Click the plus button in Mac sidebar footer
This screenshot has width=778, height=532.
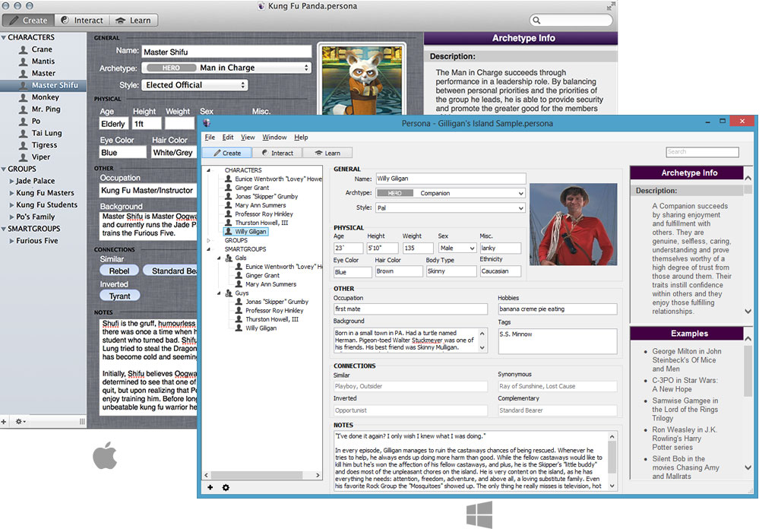click(4, 421)
